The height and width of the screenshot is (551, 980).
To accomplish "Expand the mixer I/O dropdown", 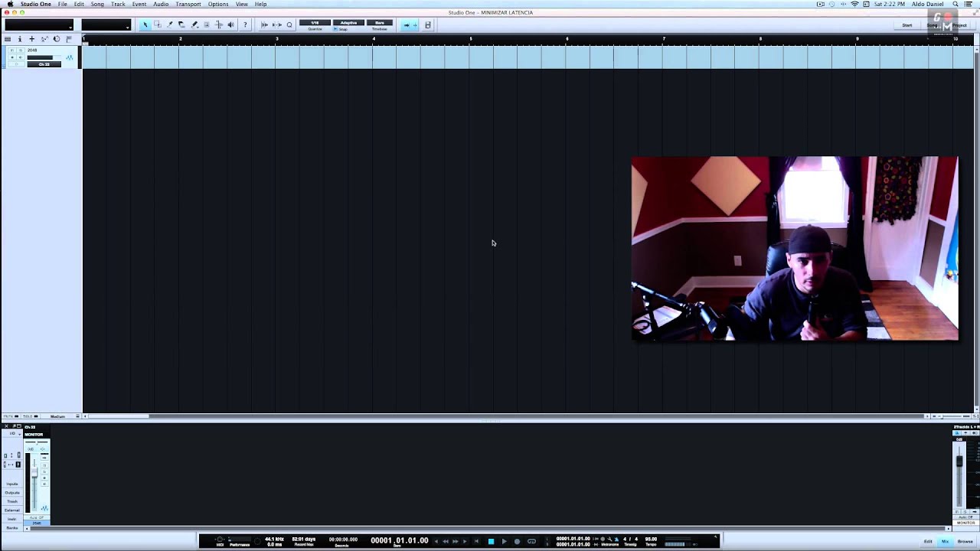I will [15, 433].
